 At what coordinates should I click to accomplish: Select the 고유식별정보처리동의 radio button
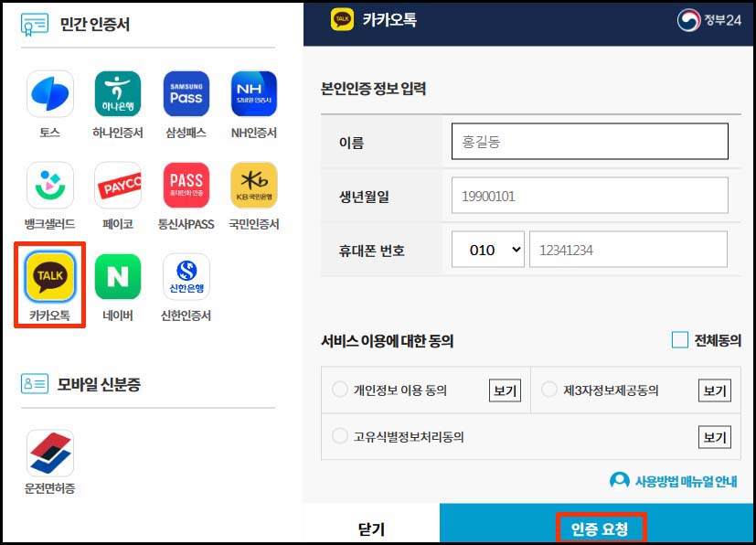coord(340,435)
